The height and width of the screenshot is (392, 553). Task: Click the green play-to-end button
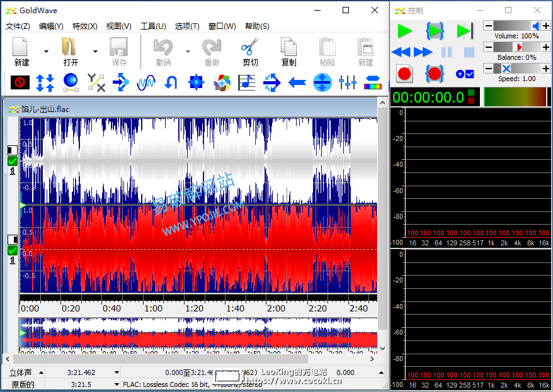(465, 31)
